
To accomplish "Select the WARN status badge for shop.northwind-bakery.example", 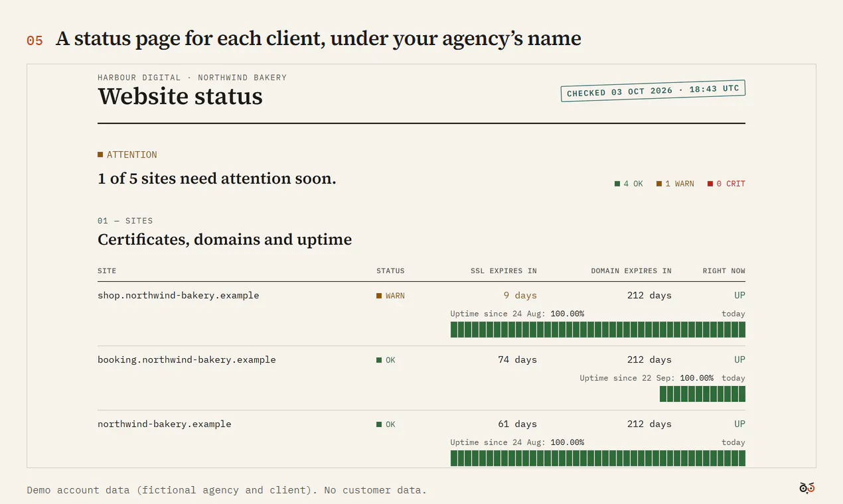I will coord(390,296).
